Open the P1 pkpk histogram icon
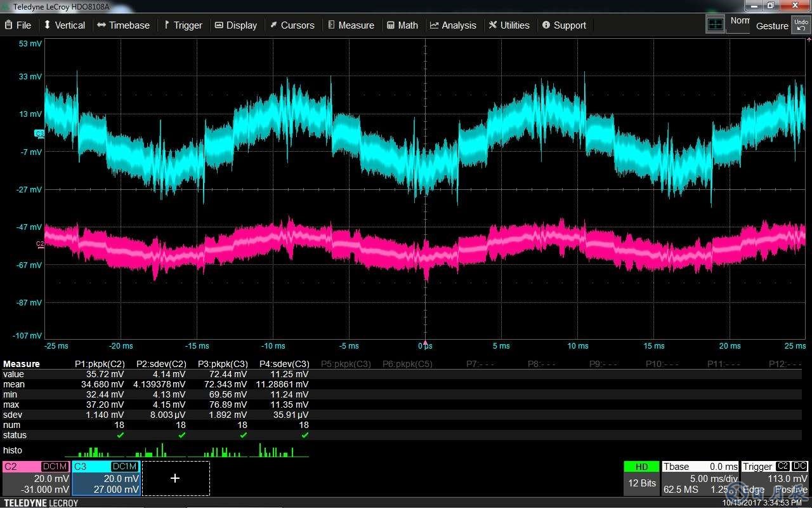This screenshot has height=508, width=812. click(94, 451)
